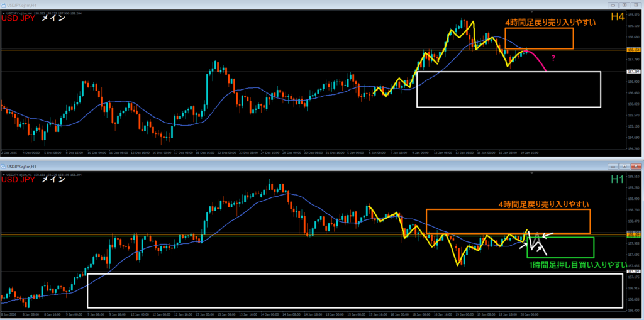Expand the small arrow beside H1 symbol info
The height and width of the screenshot is (320, 644).
point(3,175)
